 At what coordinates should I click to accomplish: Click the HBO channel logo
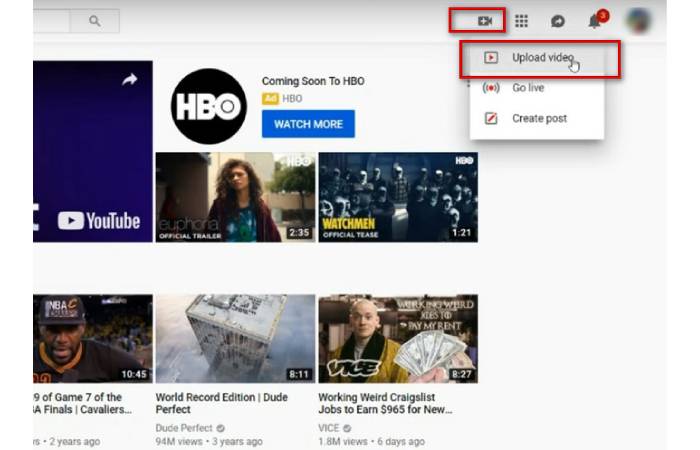coord(208,106)
